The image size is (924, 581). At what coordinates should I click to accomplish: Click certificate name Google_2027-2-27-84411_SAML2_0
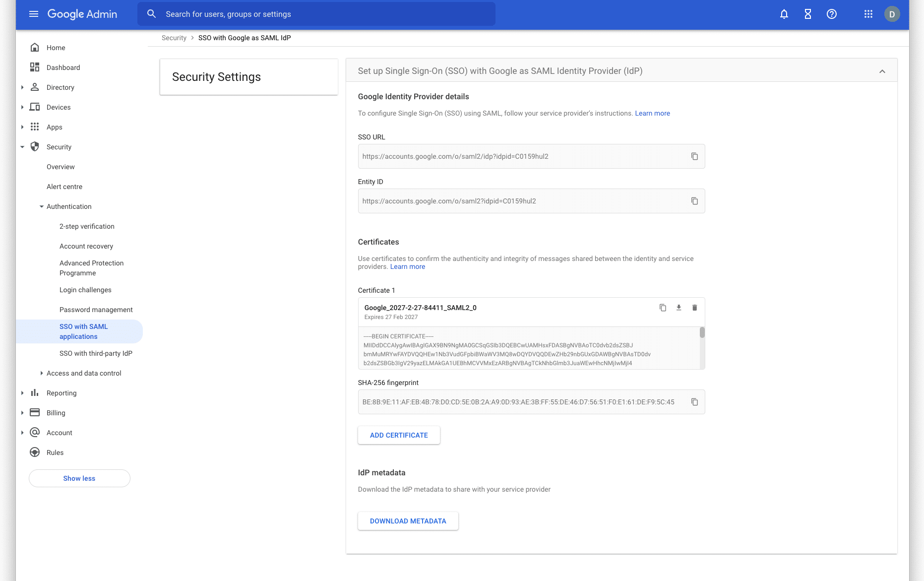point(420,308)
